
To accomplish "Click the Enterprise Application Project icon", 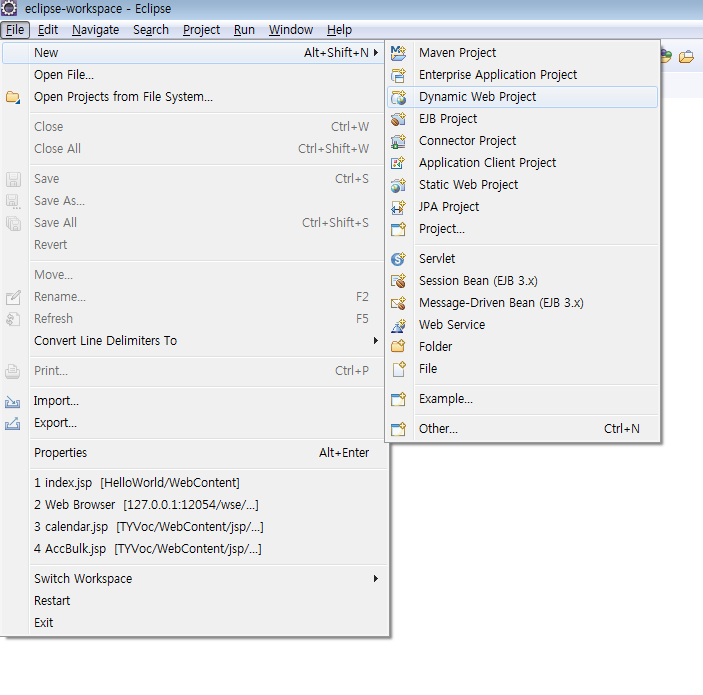I will pos(398,75).
